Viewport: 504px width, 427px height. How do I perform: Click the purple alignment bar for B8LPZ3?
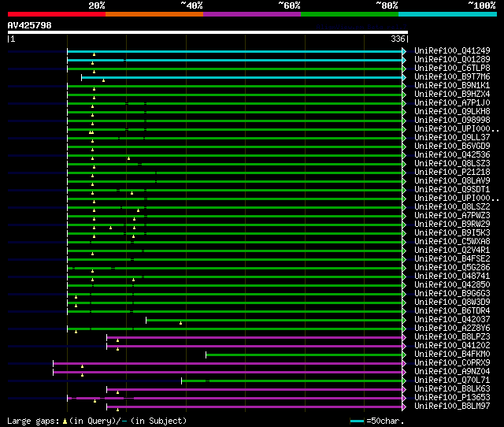click(252, 337)
